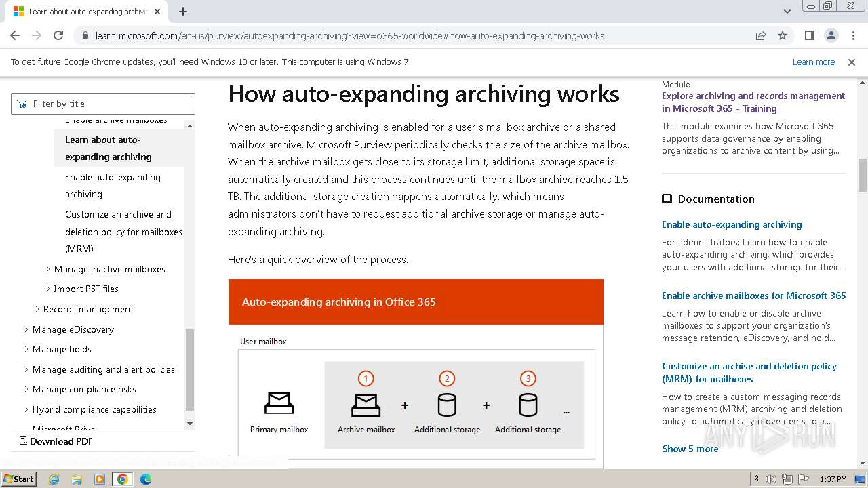The height and width of the screenshot is (488, 868).
Task: Click the browser forward arrow
Action: pyautogui.click(x=37, y=35)
